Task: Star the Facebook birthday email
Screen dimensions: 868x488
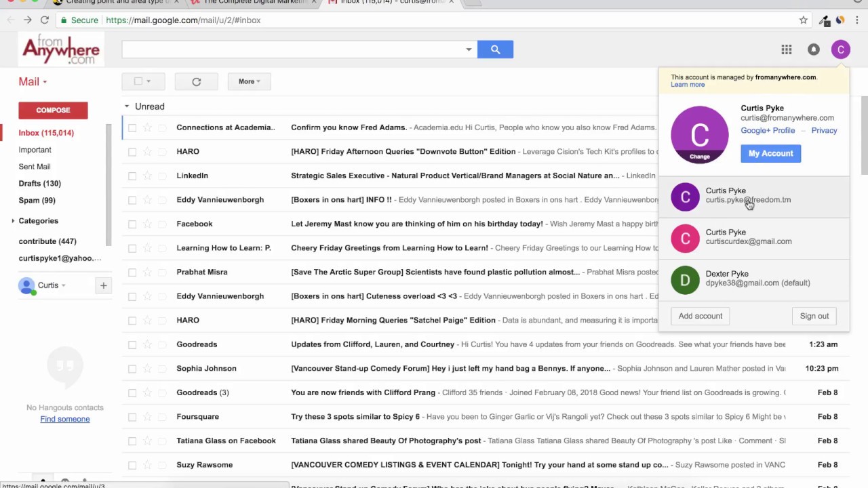Action: 147,224
